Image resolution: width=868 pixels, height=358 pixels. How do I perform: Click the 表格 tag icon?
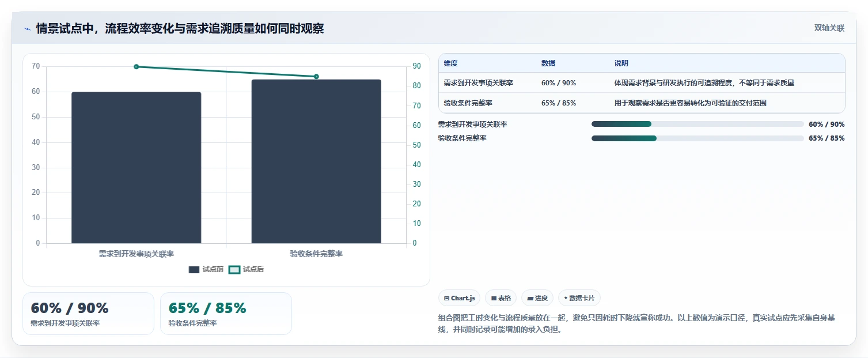(494, 298)
